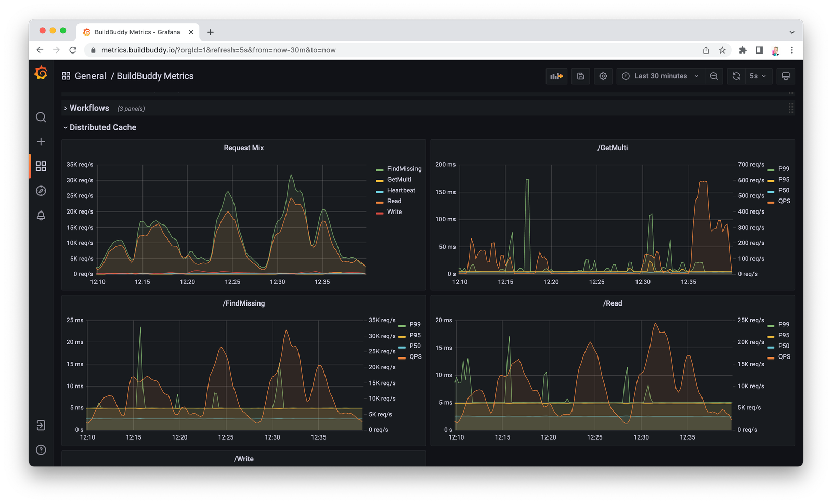Toggle P99 series in /FindMissing legend
This screenshot has height=504, width=832.
[415, 324]
